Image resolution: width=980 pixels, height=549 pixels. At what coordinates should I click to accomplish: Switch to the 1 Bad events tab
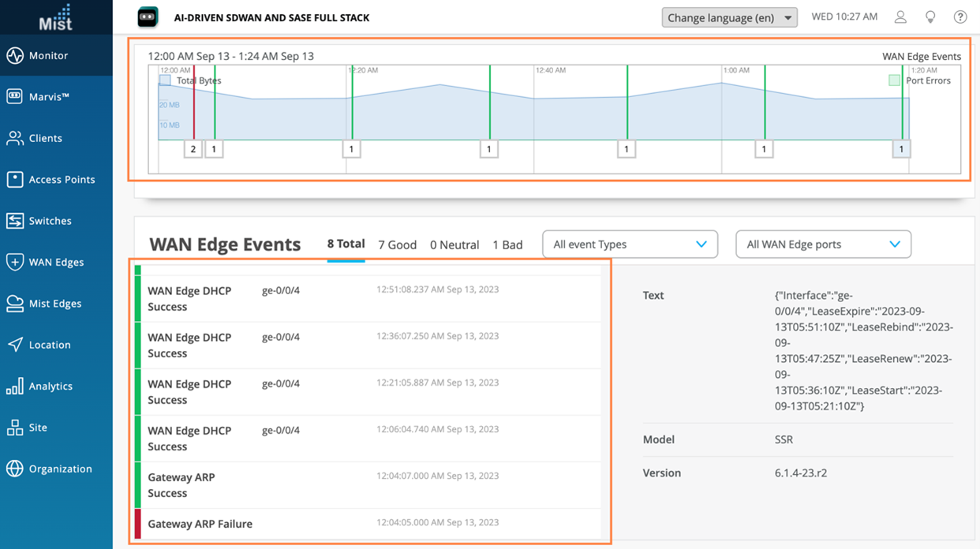click(507, 245)
